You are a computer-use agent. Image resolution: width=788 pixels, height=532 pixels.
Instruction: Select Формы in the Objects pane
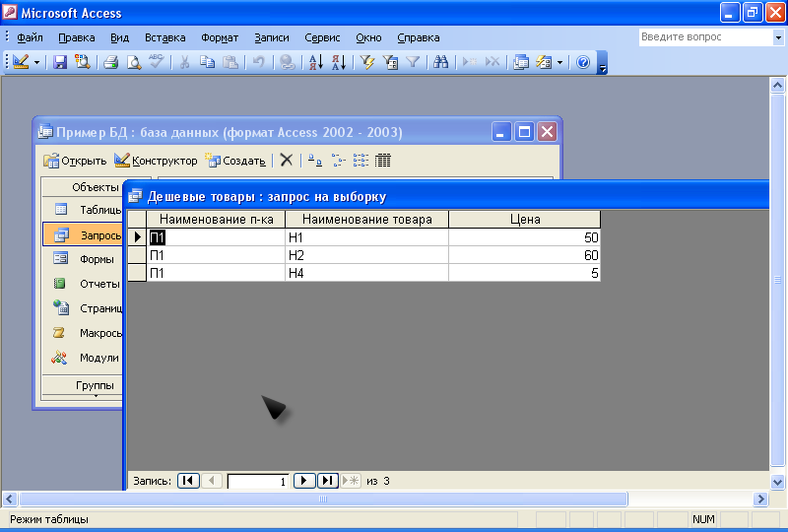tap(83, 259)
